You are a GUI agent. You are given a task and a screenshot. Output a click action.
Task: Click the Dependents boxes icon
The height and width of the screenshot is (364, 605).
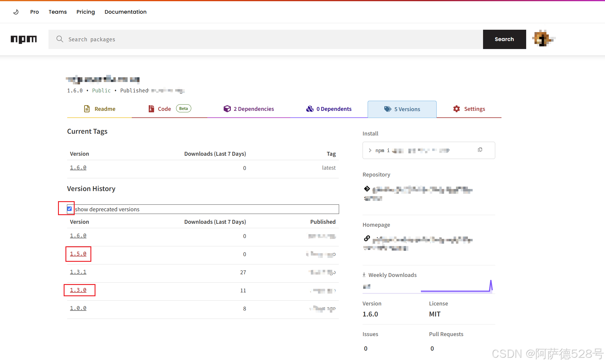pos(310,109)
